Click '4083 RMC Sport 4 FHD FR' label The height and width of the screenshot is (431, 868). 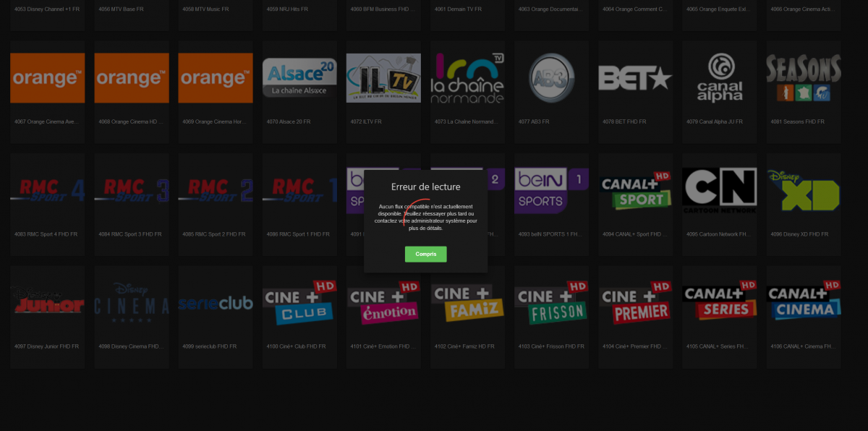click(x=46, y=234)
